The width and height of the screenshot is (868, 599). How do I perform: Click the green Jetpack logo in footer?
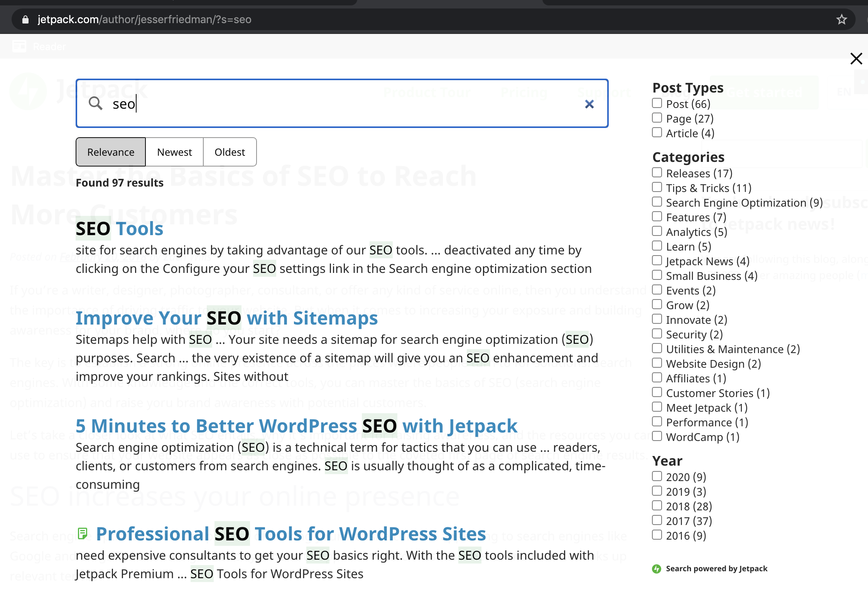tap(657, 569)
